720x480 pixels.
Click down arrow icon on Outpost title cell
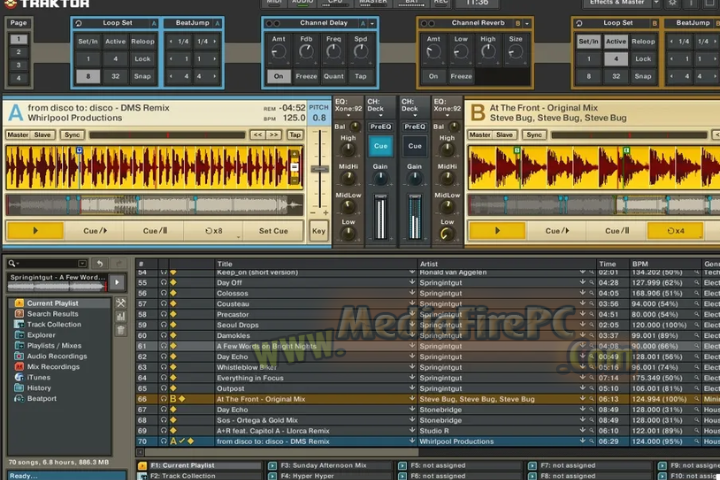click(x=412, y=388)
